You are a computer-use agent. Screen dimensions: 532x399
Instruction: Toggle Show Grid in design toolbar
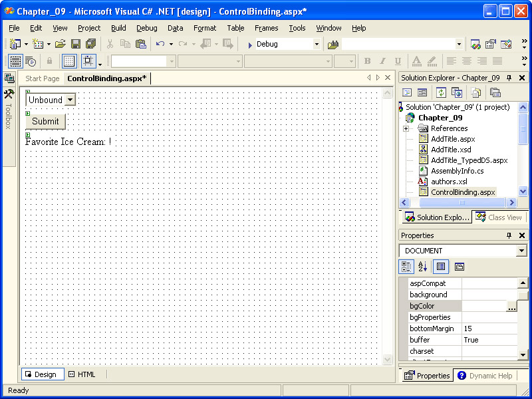pyautogui.click(x=69, y=61)
